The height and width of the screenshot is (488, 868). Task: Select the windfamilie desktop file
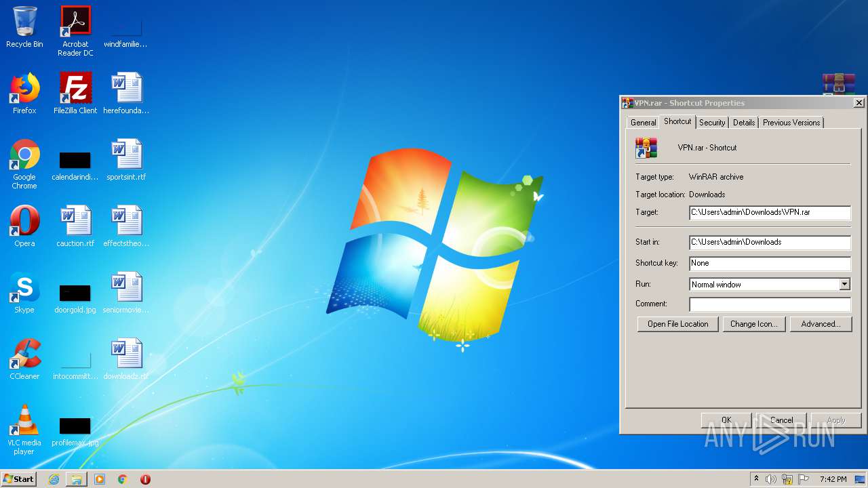pyautogui.click(x=126, y=33)
